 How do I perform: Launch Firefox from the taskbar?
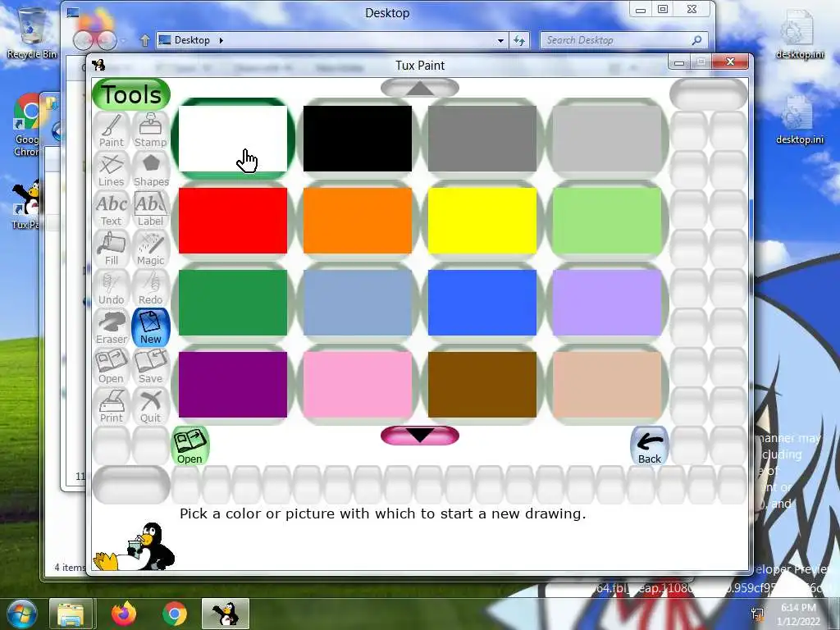click(x=123, y=614)
